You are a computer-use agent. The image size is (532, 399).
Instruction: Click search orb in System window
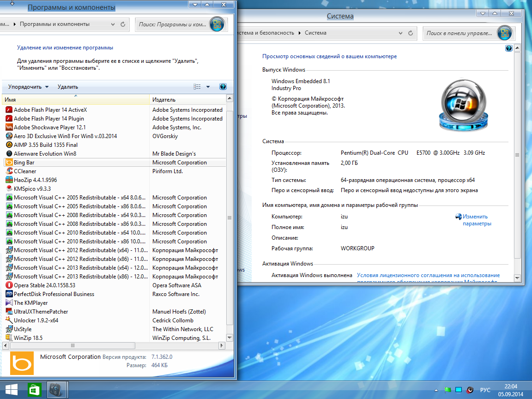[504, 33]
